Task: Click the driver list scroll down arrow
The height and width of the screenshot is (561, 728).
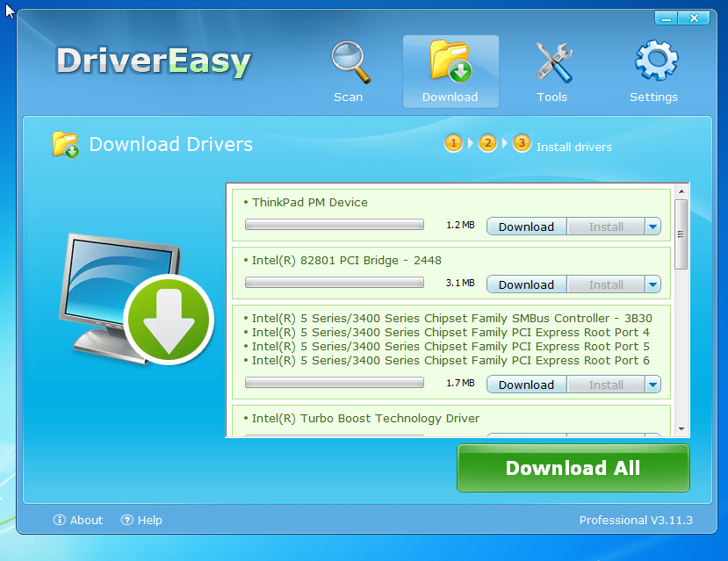Action: (681, 429)
